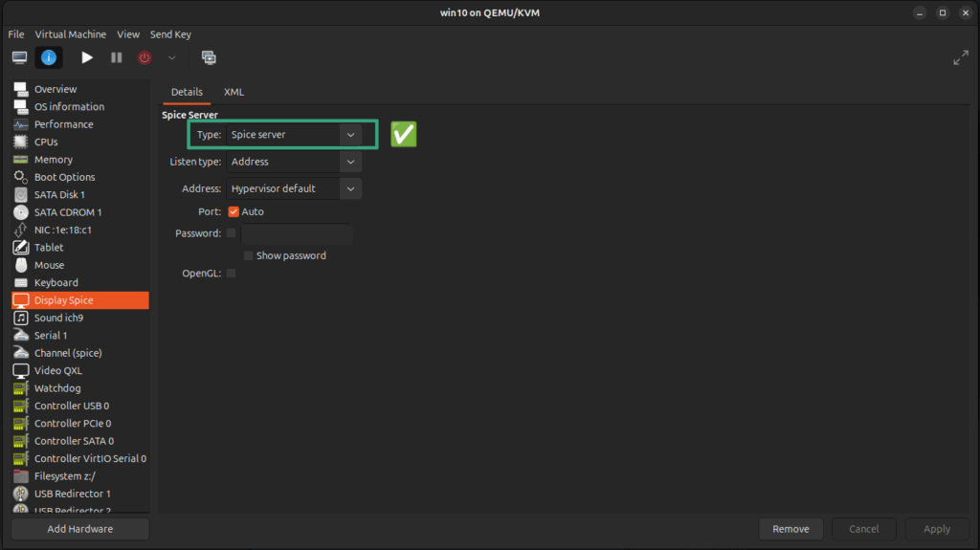Image resolution: width=980 pixels, height=550 pixels.
Task: Select Controller VirtIO Serial 0 entry
Action: click(x=80, y=458)
